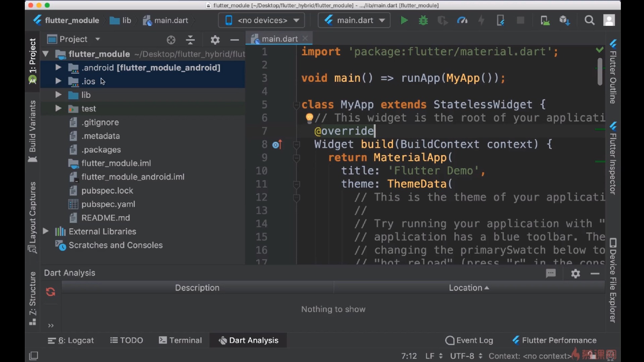
Task: Sort analysis results by Location column
Action: pyautogui.click(x=469, y=288)
